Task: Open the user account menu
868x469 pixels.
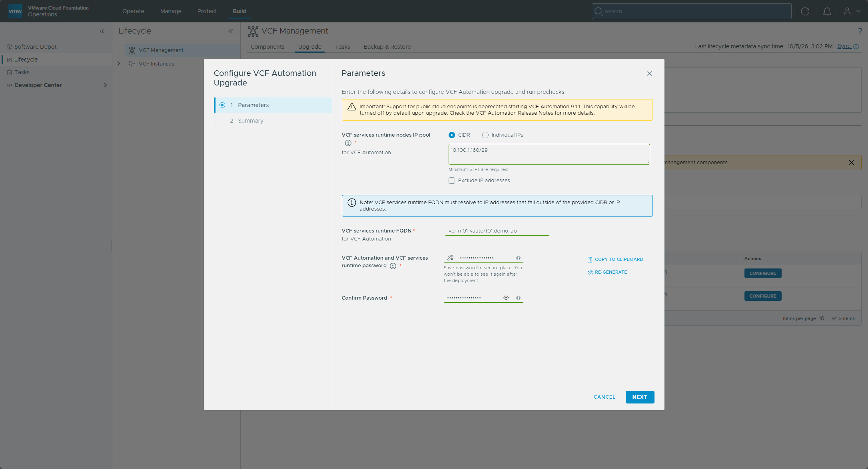Action: tap(852, 11)
